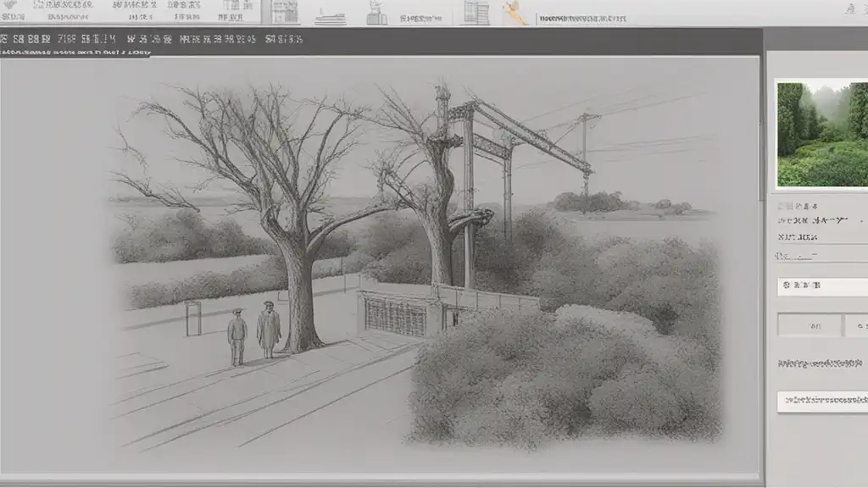Viewport: 868px width, 488px height.
Task: Select the green forest thumbnail in side panel
Action: tap(822, 135)
